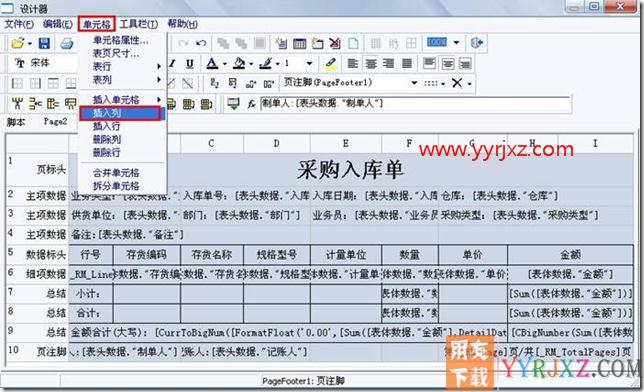This screenshot has width=644, height=392.
Task: Open the fill color dropdown arrow
Action: pos(251,64)
